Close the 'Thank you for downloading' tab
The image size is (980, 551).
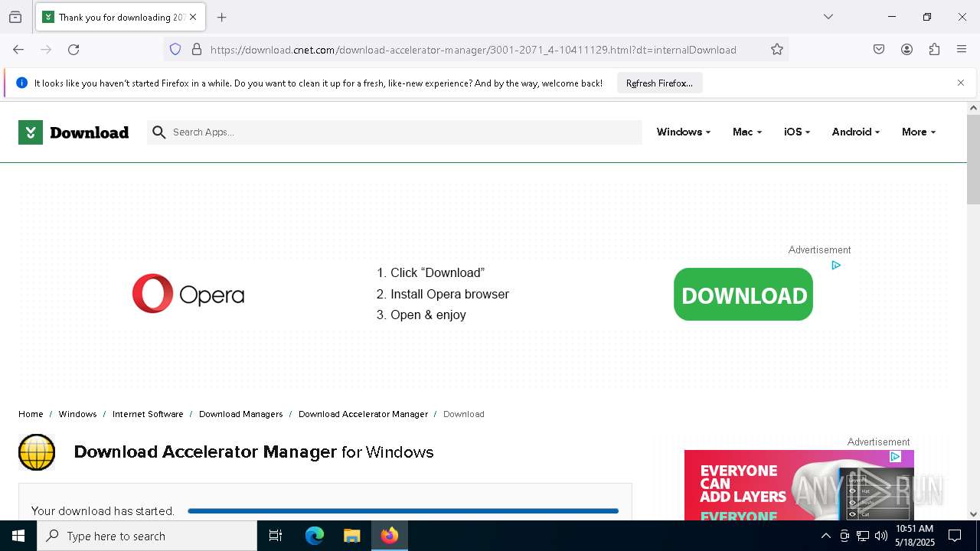click(193, 17)
